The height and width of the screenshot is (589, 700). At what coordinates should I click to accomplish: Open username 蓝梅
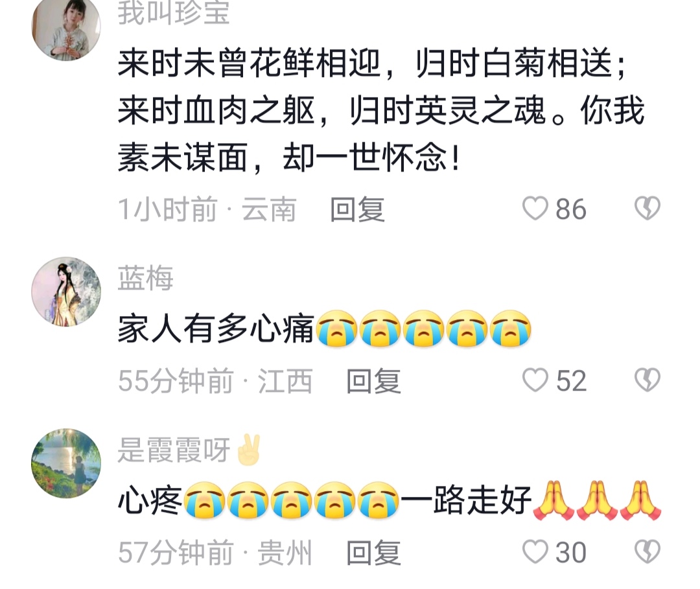pyautogui.click(x=146, y=278)
